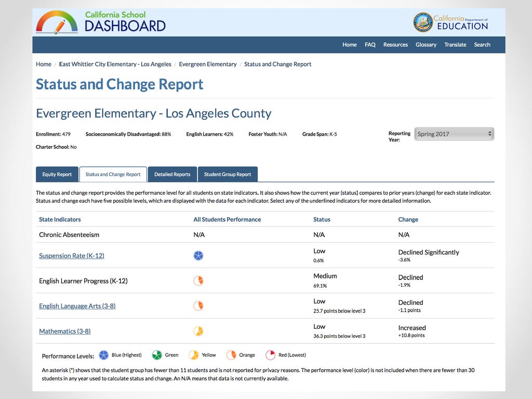Click the California School Dashboard gauge logo
Screen dimensions: 532x399
pos(57,22)
